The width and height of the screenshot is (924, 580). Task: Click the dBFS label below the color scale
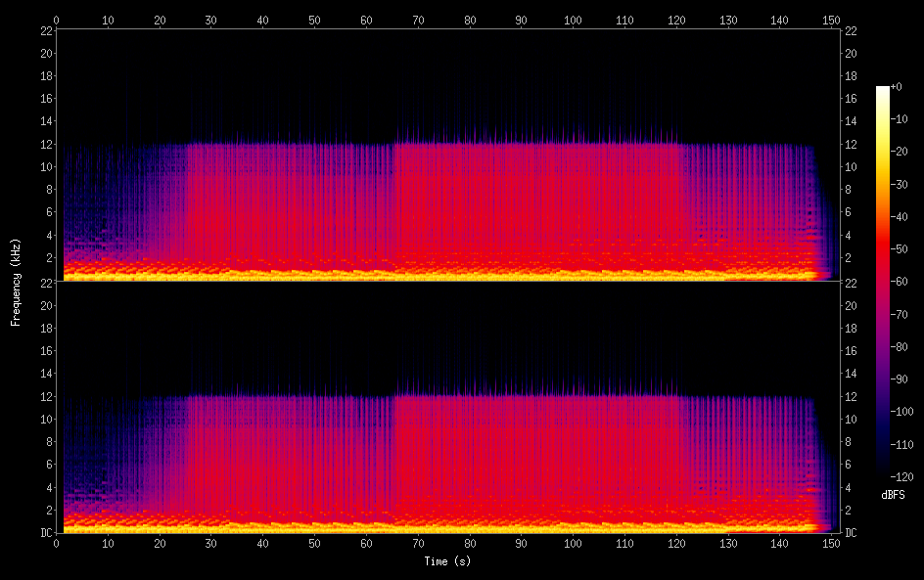coord(893,496)
